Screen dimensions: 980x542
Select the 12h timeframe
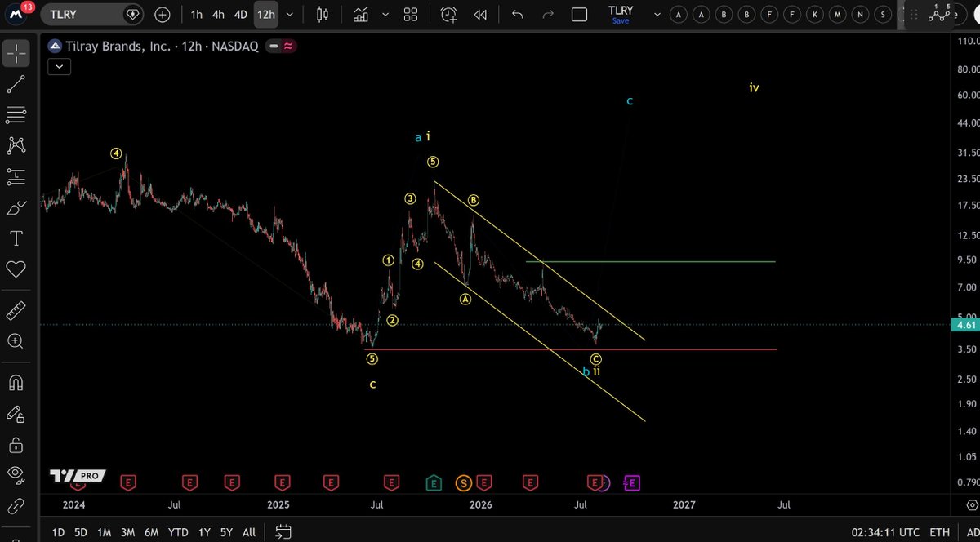pos(265,15)
